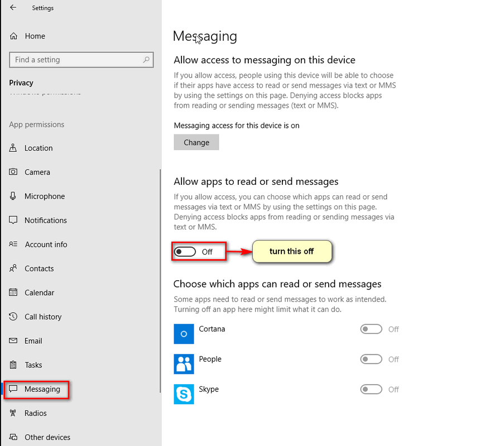Click the Skype app icon
Viewport: 504px width, 446px height.
(184, 394)
